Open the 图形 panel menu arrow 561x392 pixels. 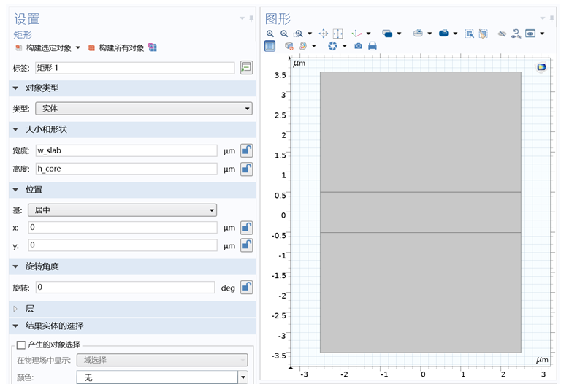coord(543,18)
